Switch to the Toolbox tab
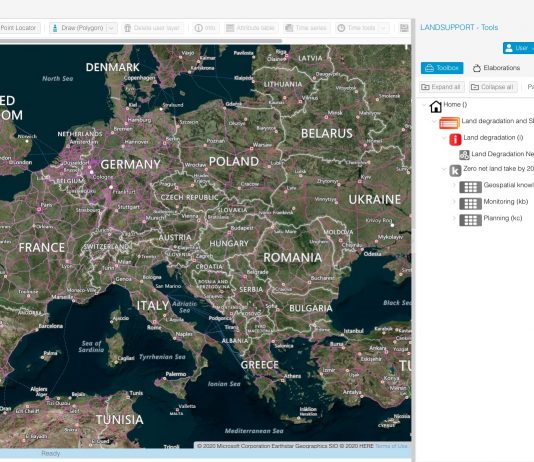 (x=442, y=68)
